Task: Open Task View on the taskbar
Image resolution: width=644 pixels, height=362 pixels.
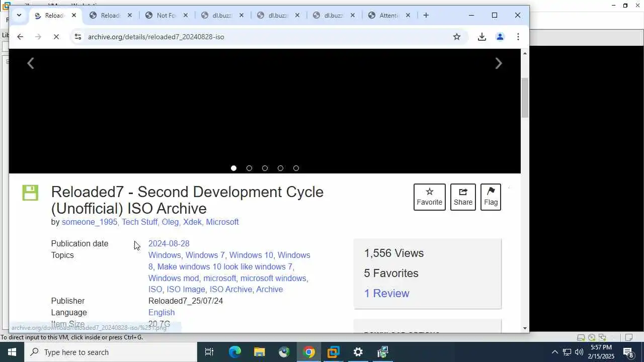Action: coord(209,352)
